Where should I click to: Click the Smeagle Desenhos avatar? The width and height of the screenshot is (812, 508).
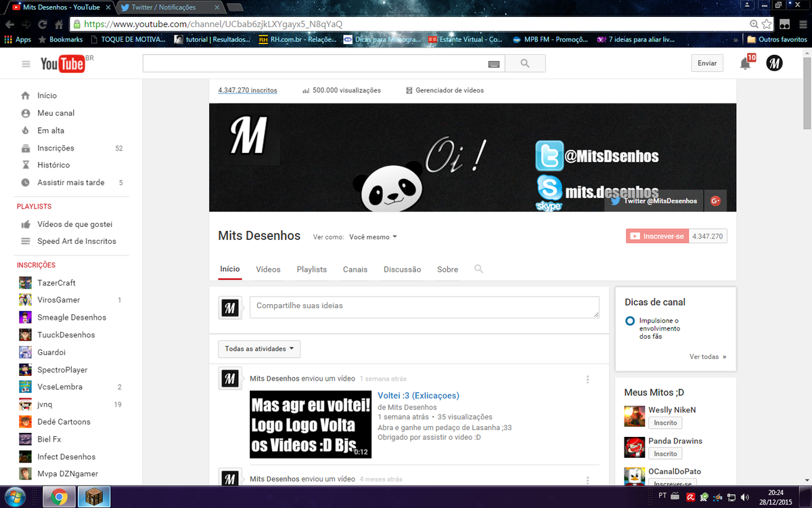[25, 317]
